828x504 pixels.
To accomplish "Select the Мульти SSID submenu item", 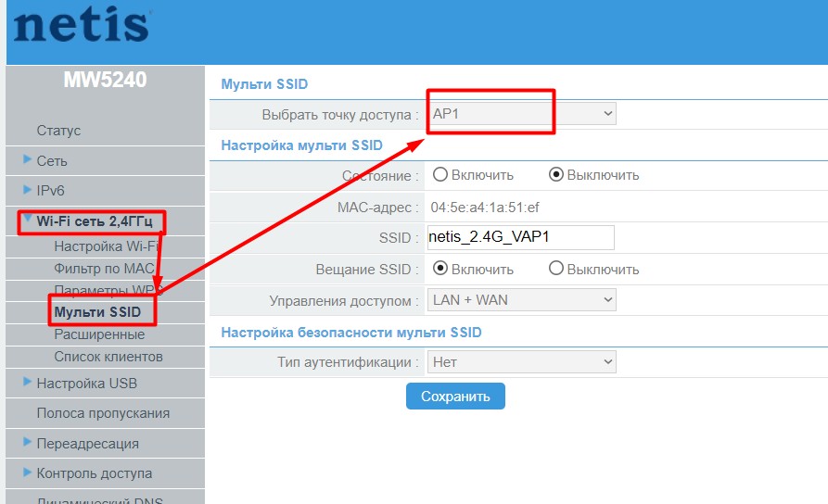I will click(x=97, y=312).
